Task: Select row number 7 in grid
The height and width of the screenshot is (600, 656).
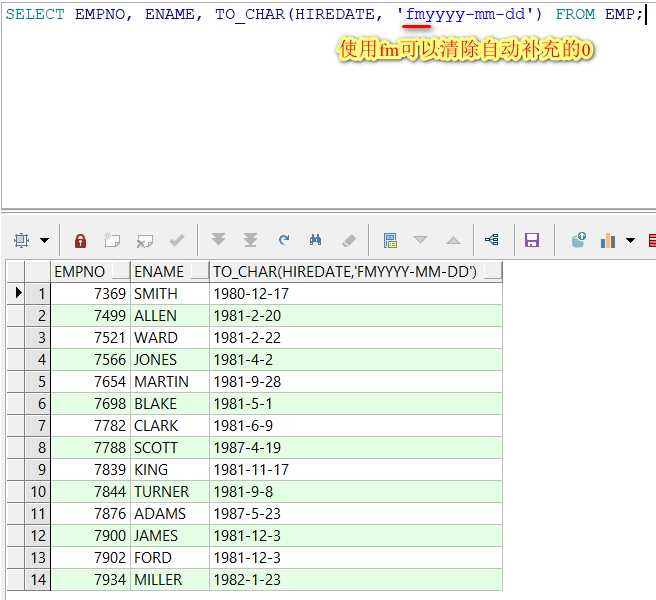Action: pos(38,426)
